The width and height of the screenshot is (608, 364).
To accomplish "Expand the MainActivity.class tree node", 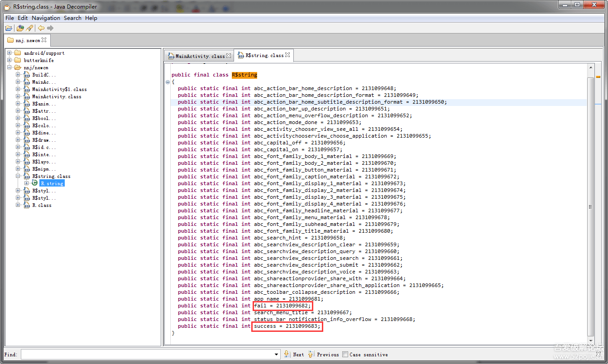I will point(18,96).
